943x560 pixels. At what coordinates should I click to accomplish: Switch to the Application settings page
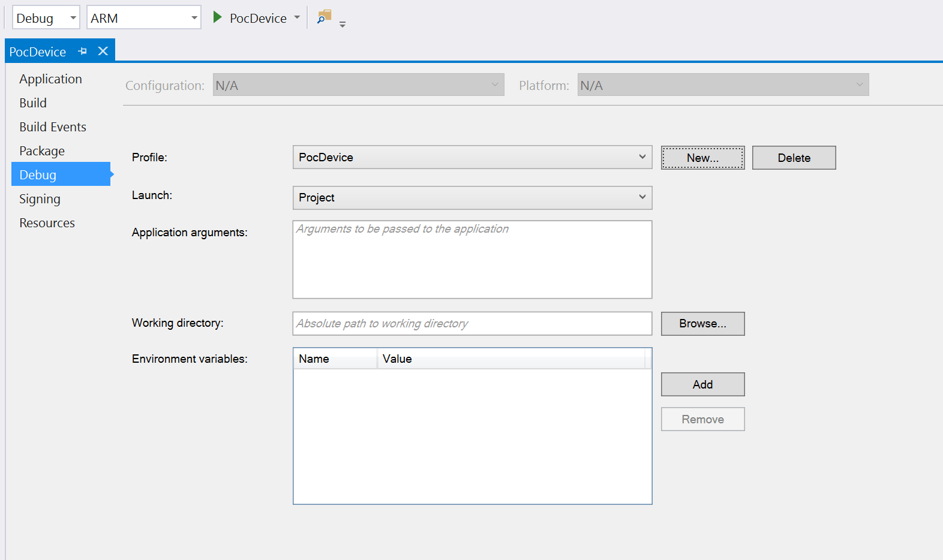click(50, 79)
